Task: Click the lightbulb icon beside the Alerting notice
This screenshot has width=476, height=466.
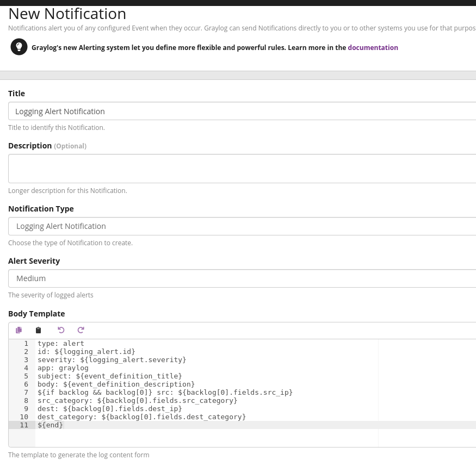Action: (x=19, y=47)
